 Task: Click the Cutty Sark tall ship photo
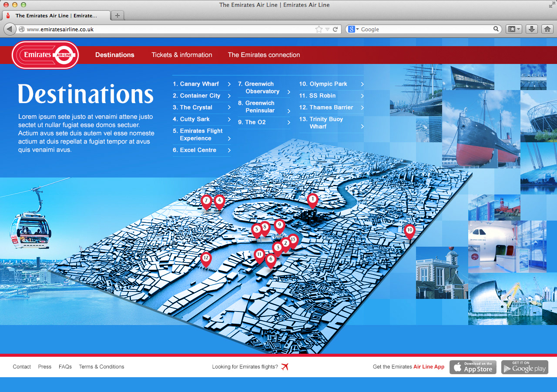416,90
